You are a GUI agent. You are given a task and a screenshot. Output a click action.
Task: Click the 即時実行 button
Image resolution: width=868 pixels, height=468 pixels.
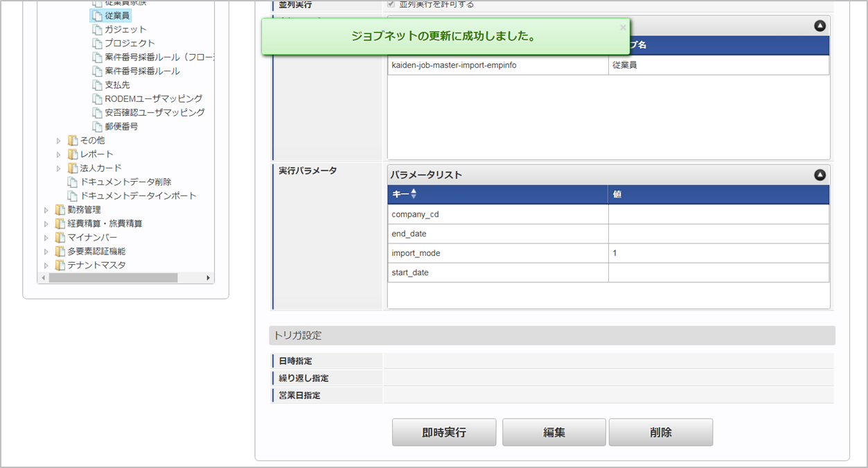pyautogui.click(x=443, y=432)
